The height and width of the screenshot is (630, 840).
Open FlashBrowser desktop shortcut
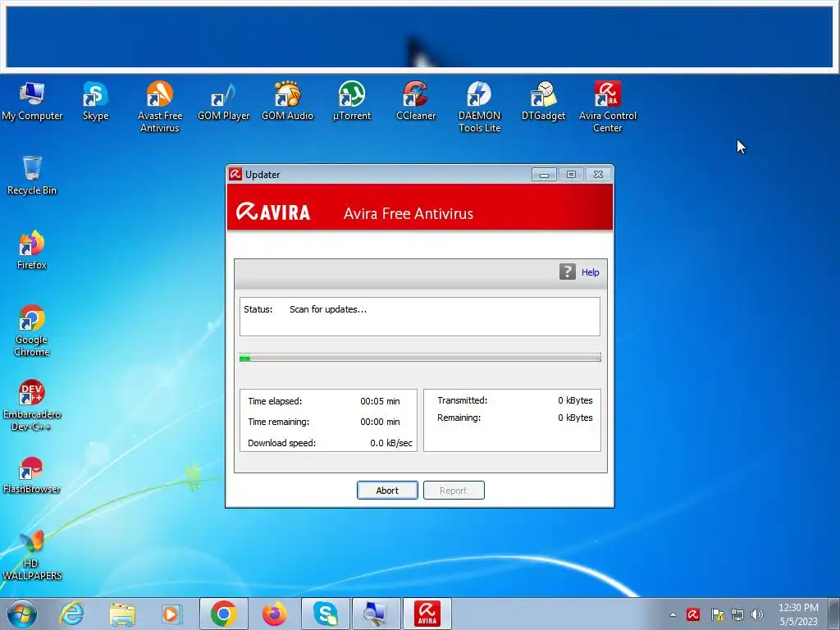point(32,474)
